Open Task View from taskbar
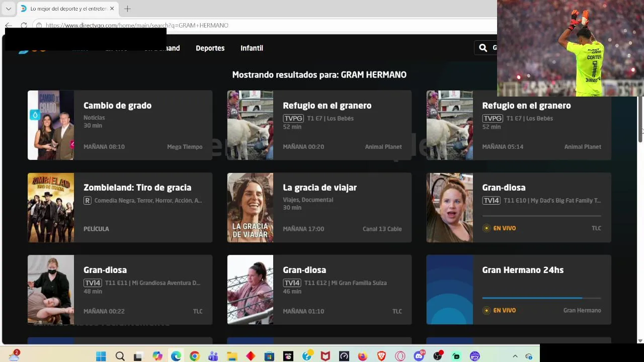 [x=138, y=356]
